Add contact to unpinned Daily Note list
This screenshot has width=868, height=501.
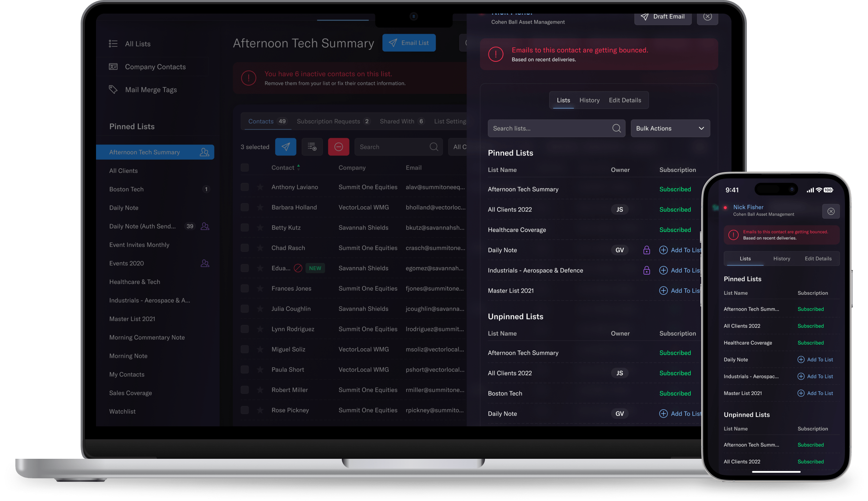click(680, 413)
